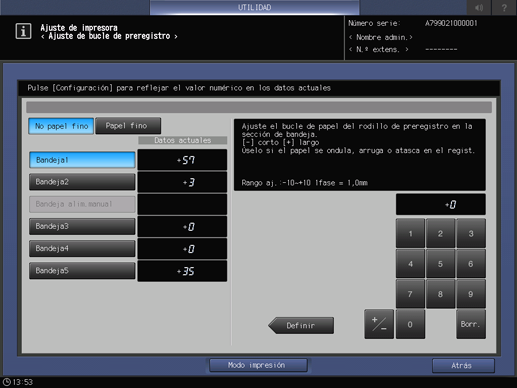
Task: Click the time 13:53 in status bar
Action: pyautogui.click(x=23, y=382)
